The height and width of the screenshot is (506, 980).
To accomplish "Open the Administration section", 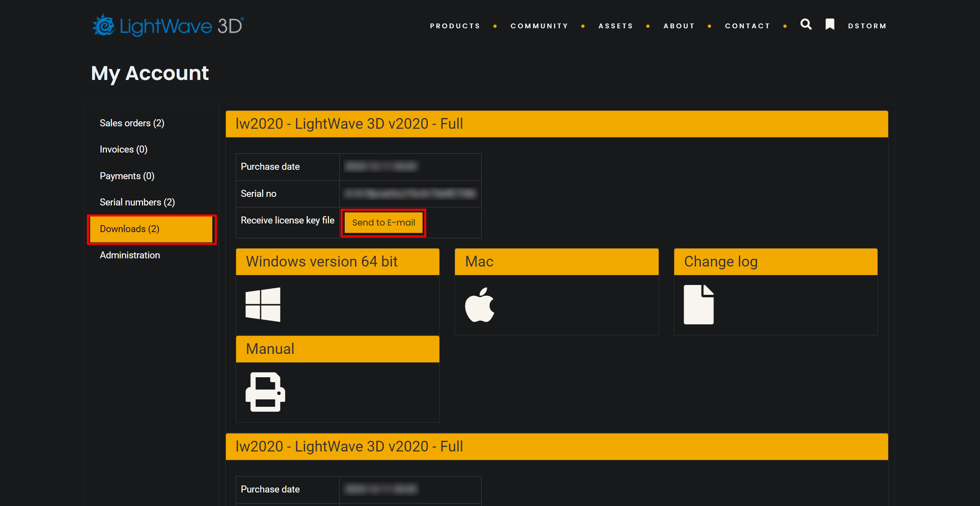I will 130,255.
